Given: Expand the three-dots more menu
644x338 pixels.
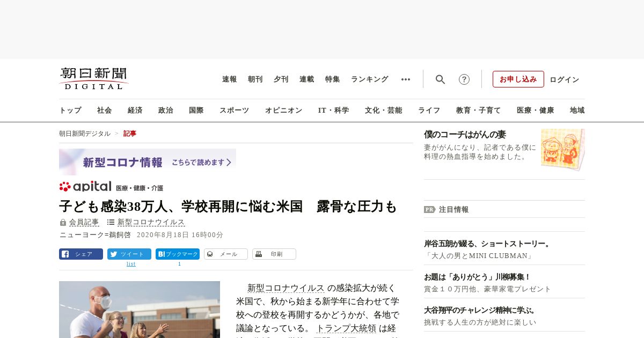Looking at the screenshot, I should tap(406, 79).
